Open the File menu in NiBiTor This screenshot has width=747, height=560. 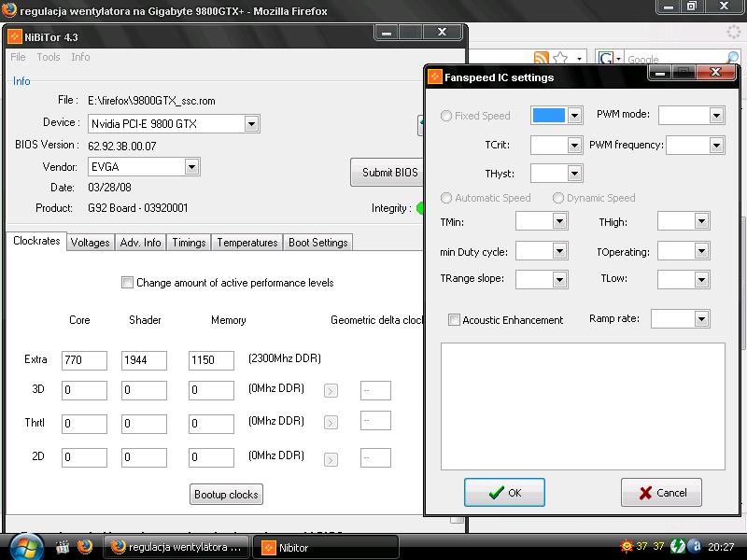coord(18,57)
